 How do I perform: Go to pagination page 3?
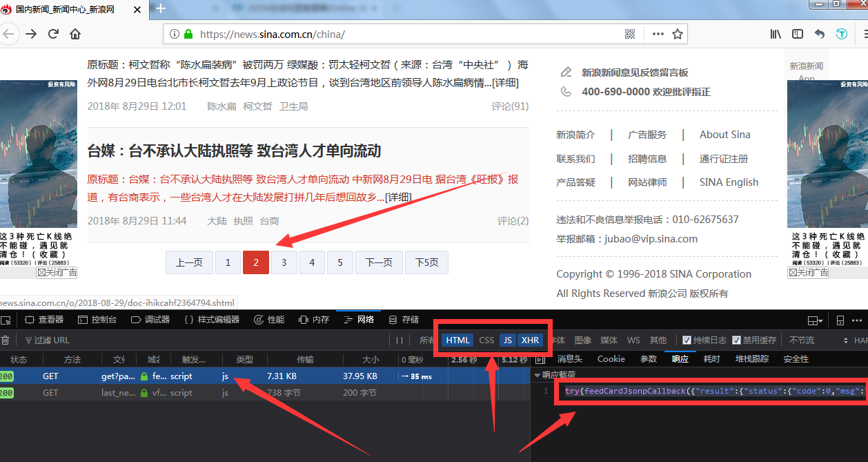(x=284, y=262)
